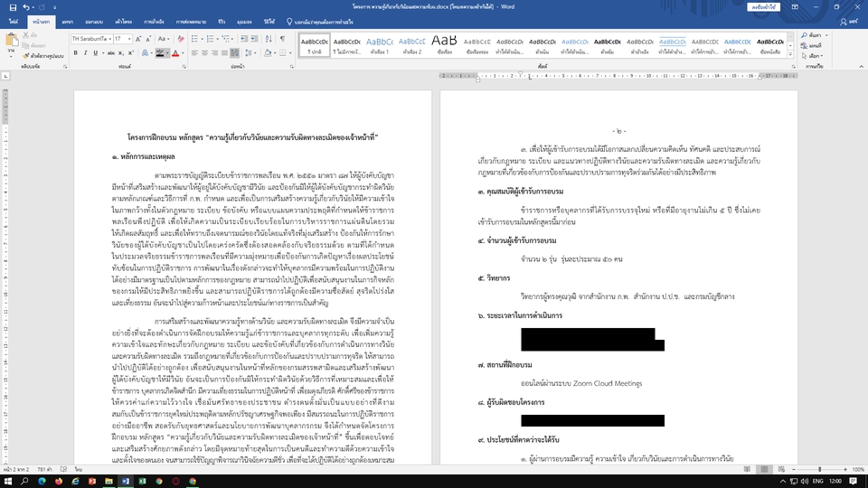Open Excel from the taskbar
Screen dimensions: 868x488
[142, 482]
